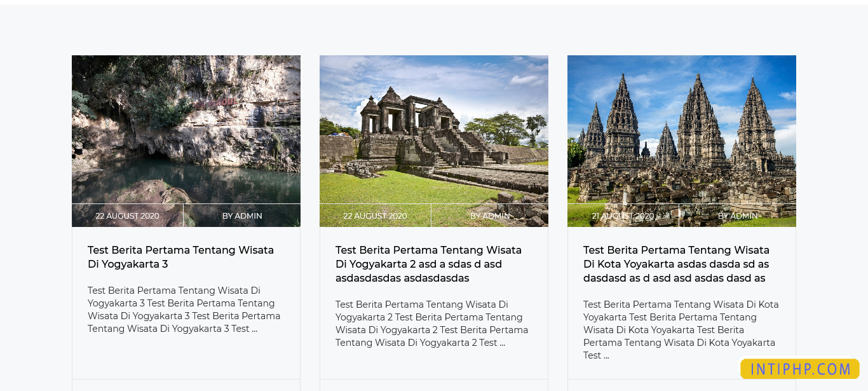Click the '22 AUGUST 2020' date on first card

pos(127,216)
